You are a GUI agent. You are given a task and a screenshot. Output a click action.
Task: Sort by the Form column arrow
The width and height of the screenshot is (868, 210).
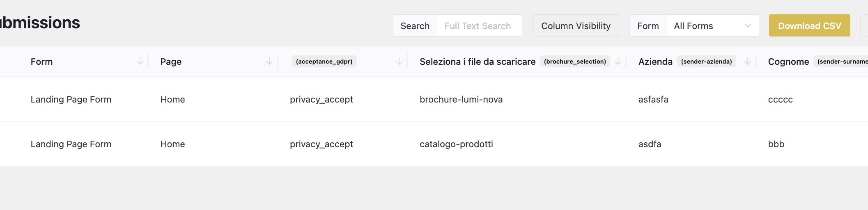(x=140, y=62)
